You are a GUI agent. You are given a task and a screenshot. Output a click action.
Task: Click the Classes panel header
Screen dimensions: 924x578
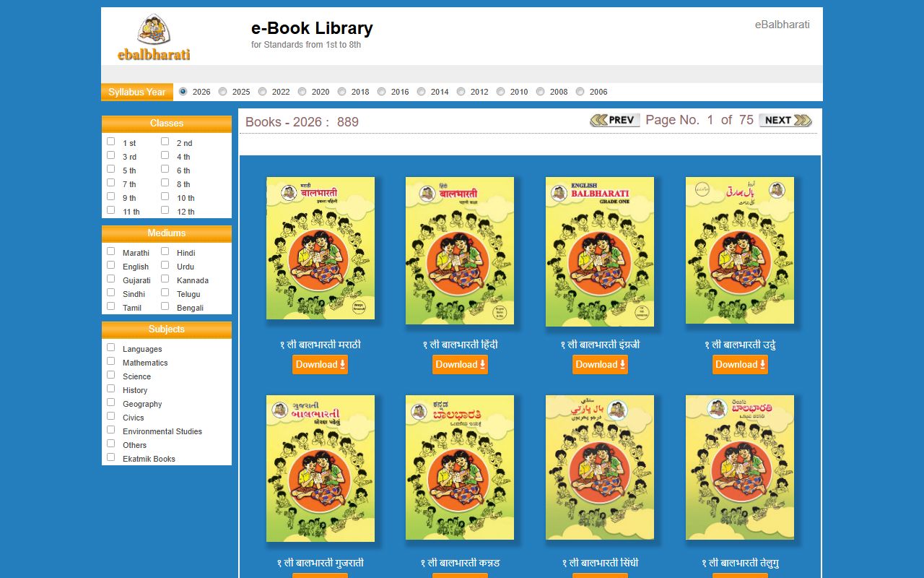click(x=167, y=124)
